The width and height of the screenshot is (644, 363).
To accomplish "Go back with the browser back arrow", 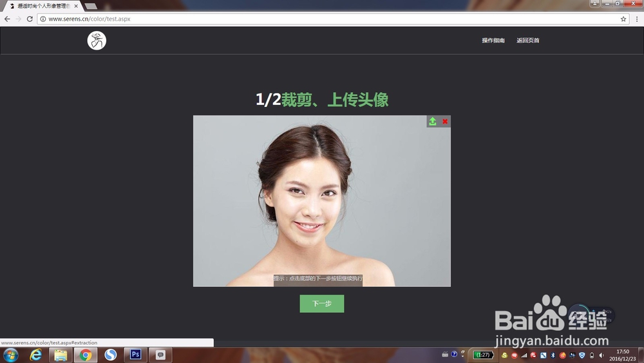I will tap(7, 19).
